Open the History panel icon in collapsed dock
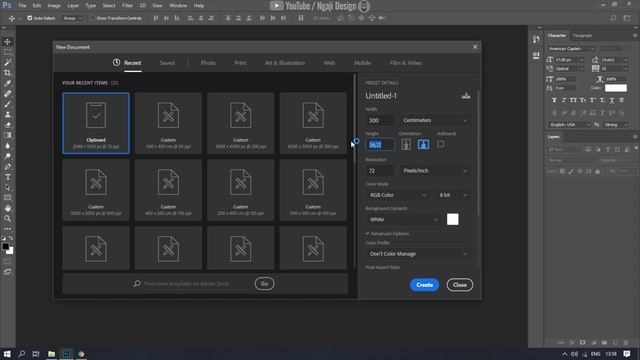The image size is (640, 360). pos(536,40)
